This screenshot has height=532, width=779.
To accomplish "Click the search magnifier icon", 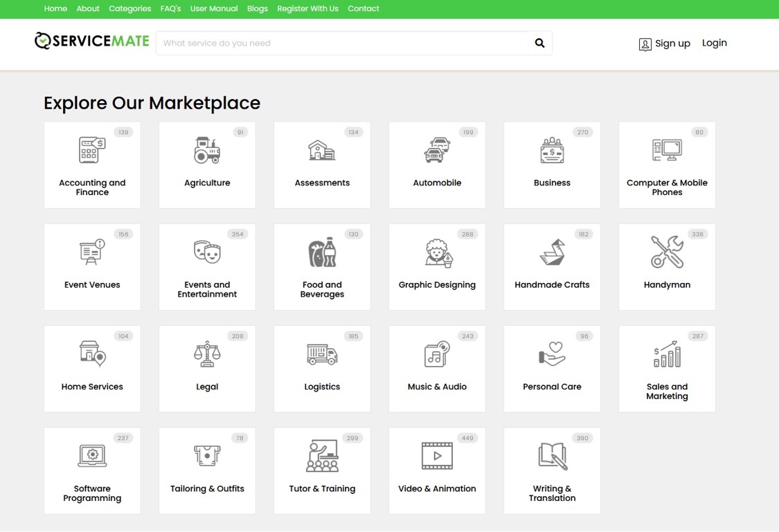I will [x=539, y=42].
